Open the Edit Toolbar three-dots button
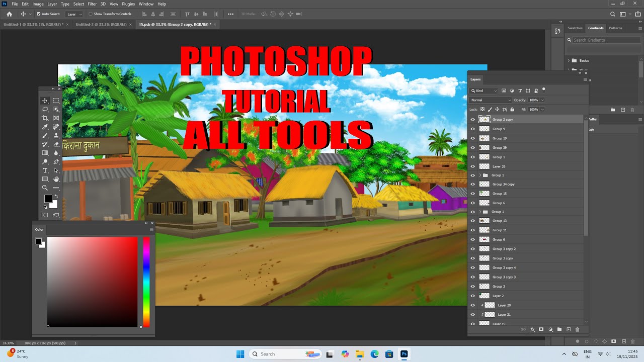This screenshot has width=644, height=362. [56, 188]
